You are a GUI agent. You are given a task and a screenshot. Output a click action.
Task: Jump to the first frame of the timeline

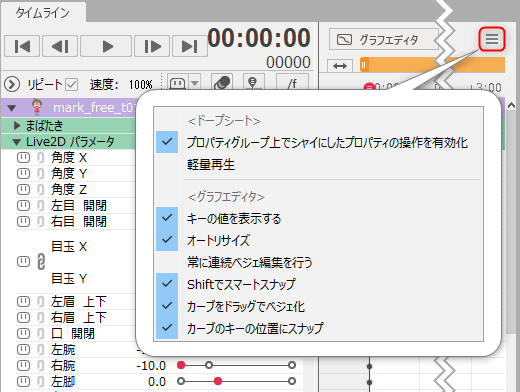pyautogui.click(x=22, y=46)
